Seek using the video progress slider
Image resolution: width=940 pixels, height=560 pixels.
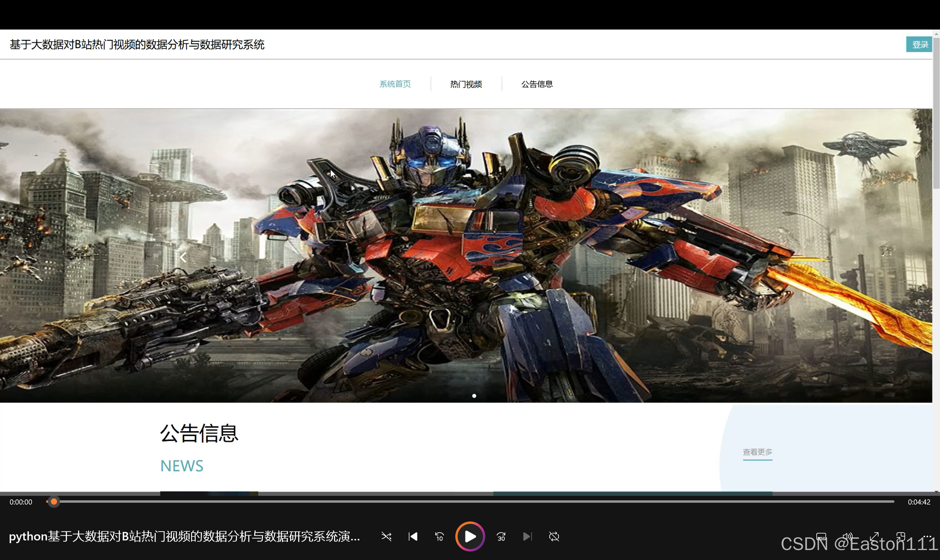coord(470,502)
